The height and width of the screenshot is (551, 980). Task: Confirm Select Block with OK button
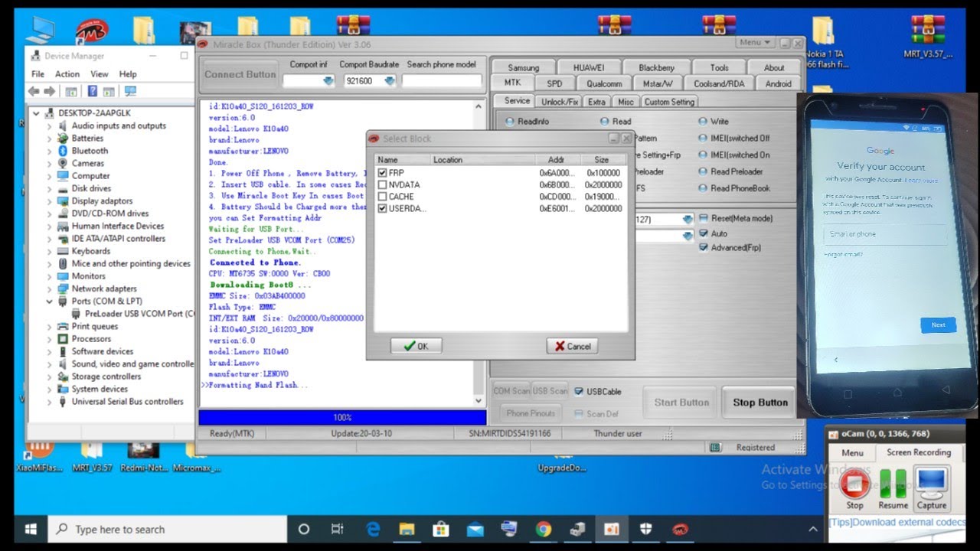point(416,346)
